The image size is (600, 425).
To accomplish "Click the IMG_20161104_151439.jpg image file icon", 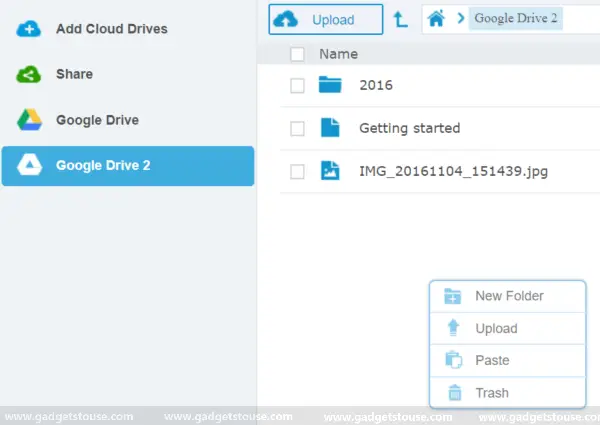I will click(x=330, y=171).
